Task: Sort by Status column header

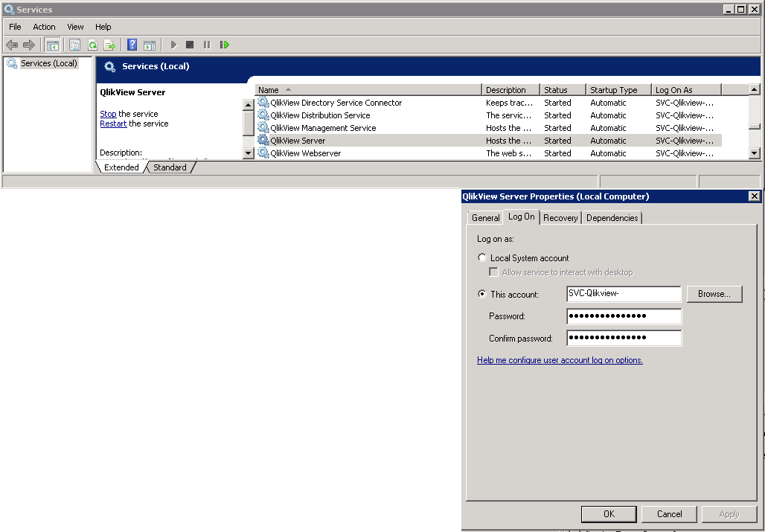Action: 563,90
